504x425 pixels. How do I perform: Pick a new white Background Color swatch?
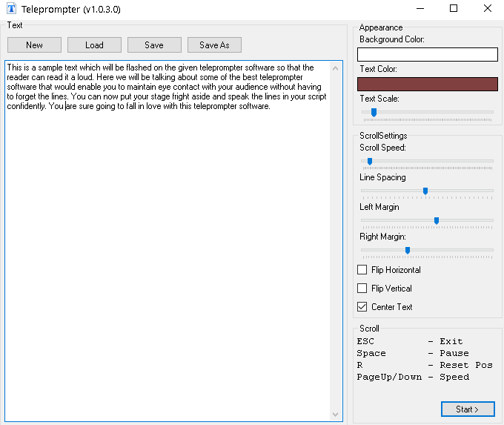(427, 54)
